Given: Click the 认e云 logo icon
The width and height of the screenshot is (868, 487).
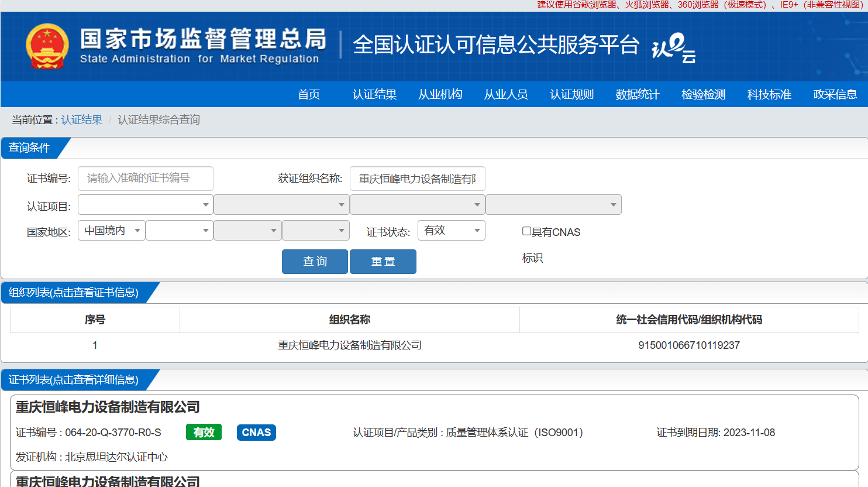Looking at the screenshot, I should point(674,48).
